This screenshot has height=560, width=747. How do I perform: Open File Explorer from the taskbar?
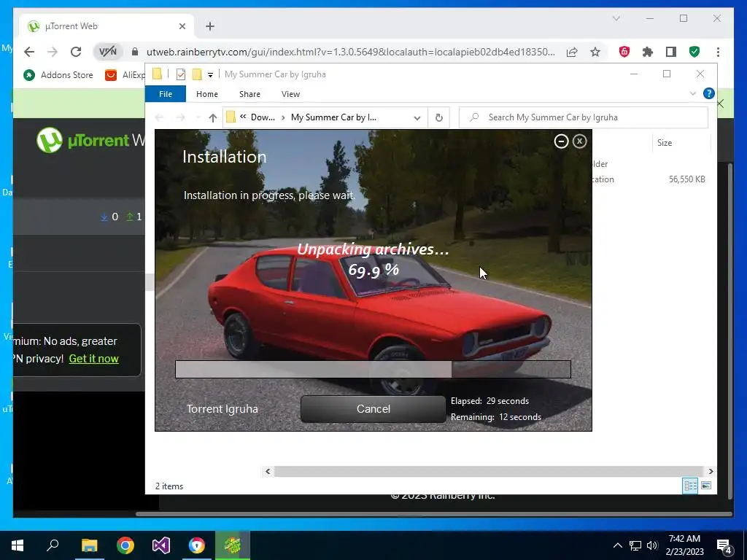pos(89,545)
